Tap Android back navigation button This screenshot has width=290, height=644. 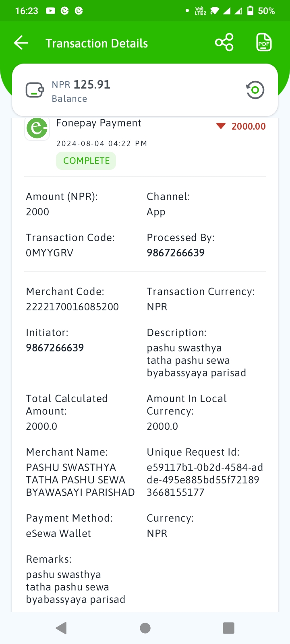(x=61, y=628)
